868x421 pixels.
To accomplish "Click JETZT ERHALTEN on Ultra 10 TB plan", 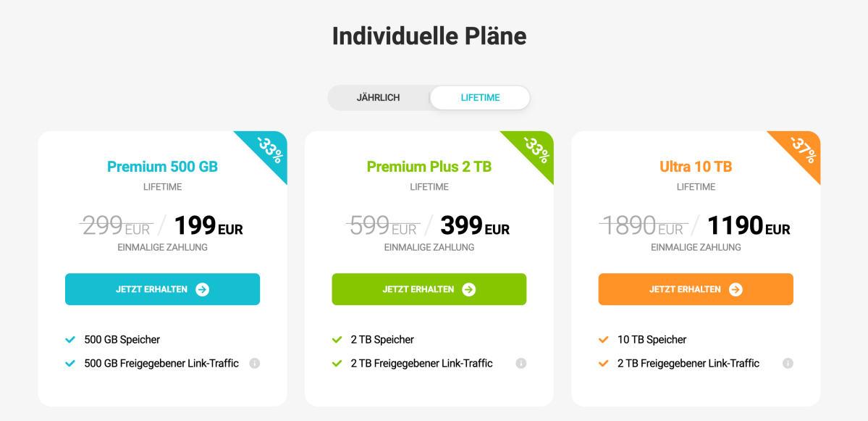I will [x=695, y=288].
